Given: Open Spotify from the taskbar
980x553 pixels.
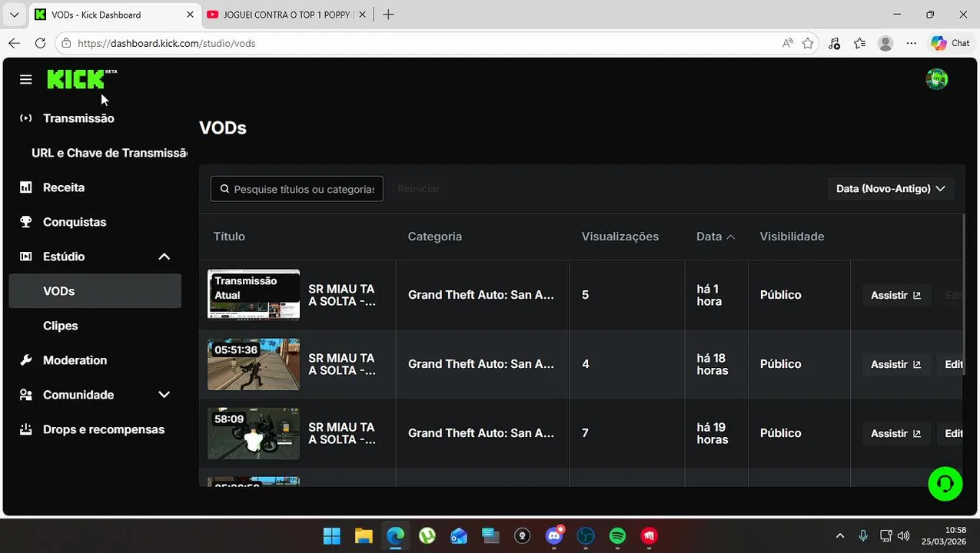Looking at the screenshot, I should pos(617,535).
